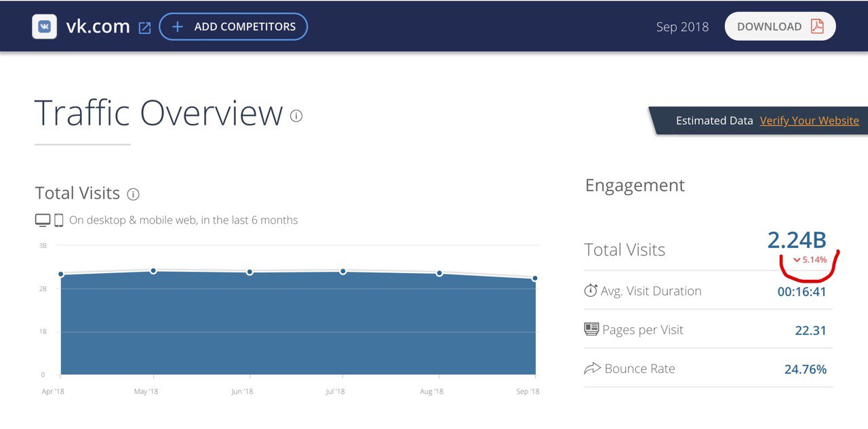Click the vk.com domain title
The width and height of the screenshot is (868, 429).
(98, 26)
